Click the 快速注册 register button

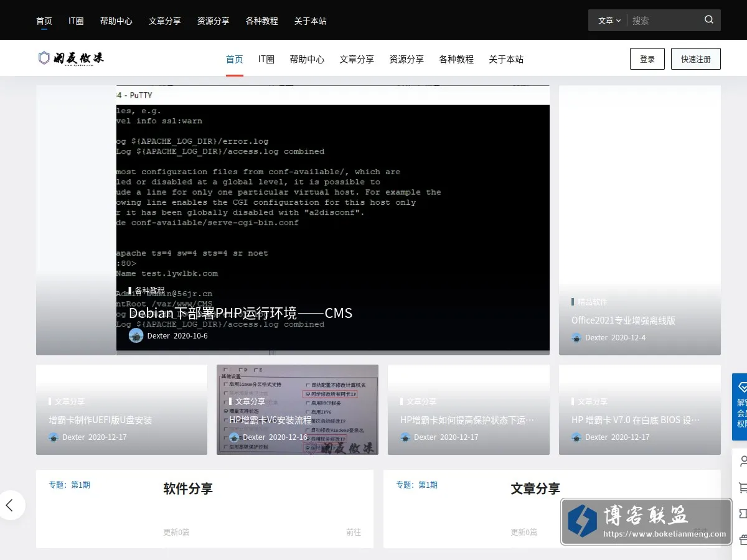696,58
